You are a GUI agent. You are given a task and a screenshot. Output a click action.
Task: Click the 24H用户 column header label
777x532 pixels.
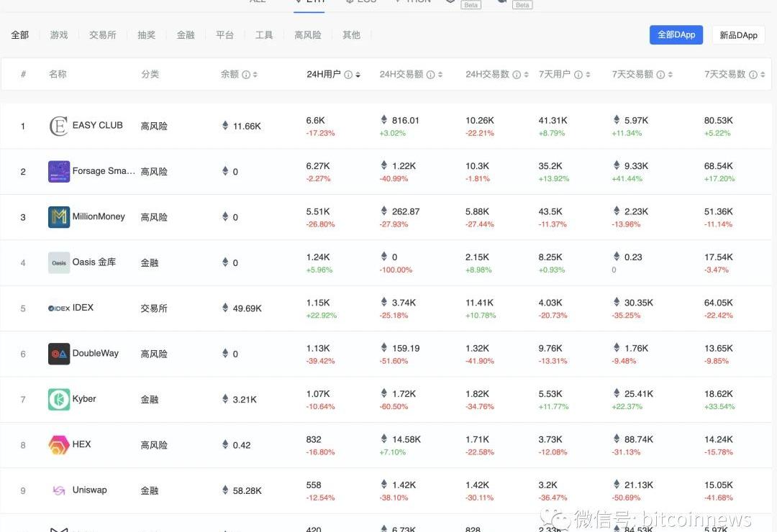click(324, 74)
